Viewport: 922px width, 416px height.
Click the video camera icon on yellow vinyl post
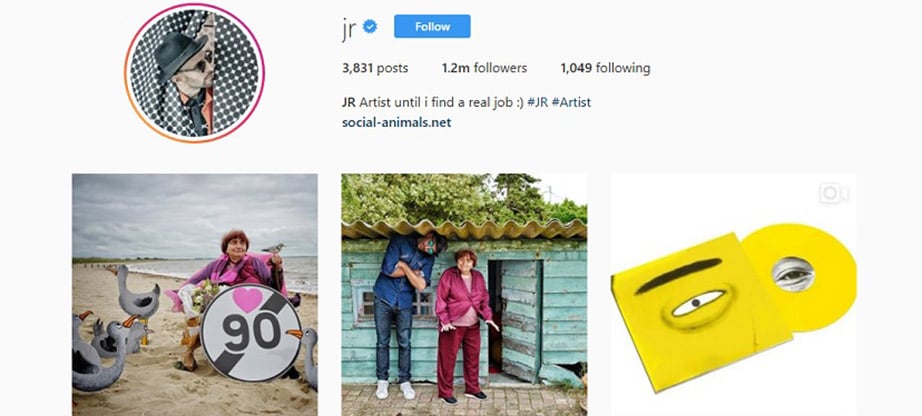click(x=834, y=193)
